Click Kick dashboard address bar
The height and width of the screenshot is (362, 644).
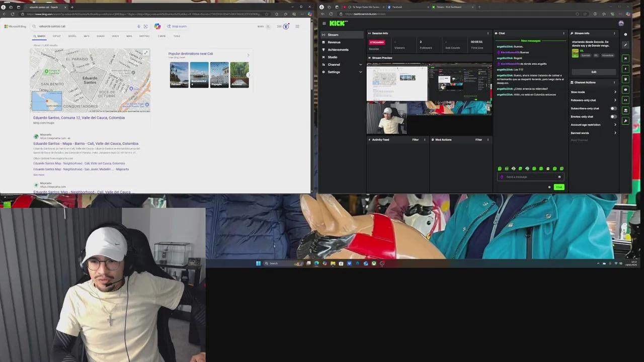[463, 14]
